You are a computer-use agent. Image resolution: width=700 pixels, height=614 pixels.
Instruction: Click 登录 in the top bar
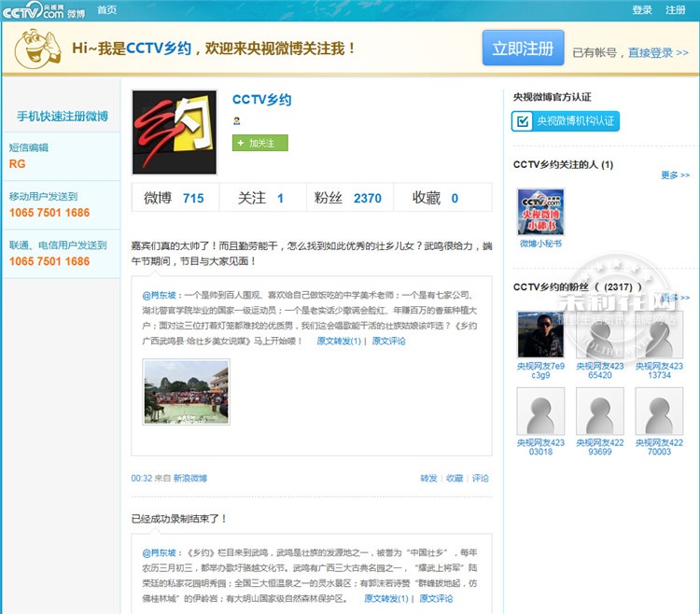pyautogui.click(x=642, y=10)
